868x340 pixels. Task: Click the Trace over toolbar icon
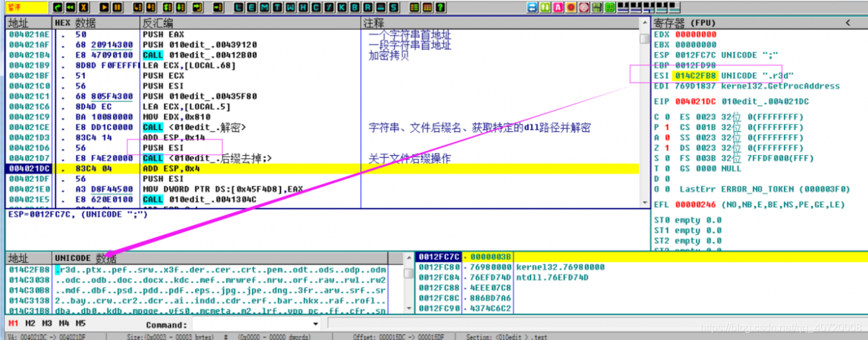(180, 7)
